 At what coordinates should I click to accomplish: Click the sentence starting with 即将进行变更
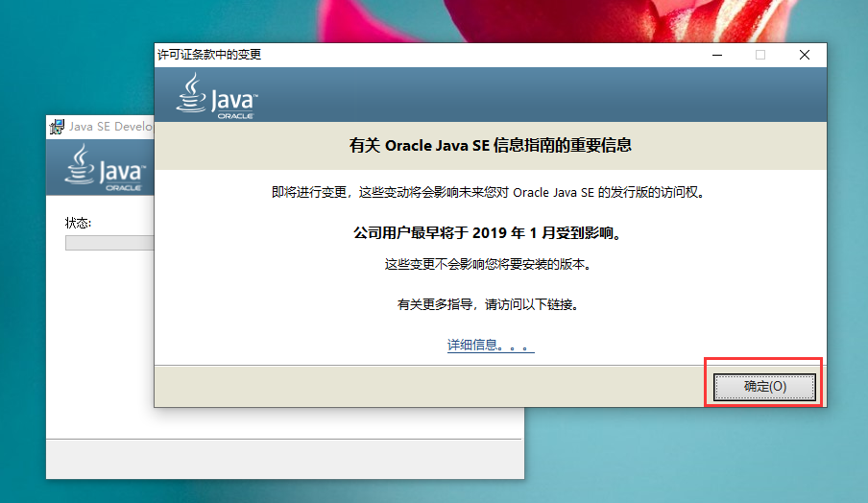click(488, 193)
